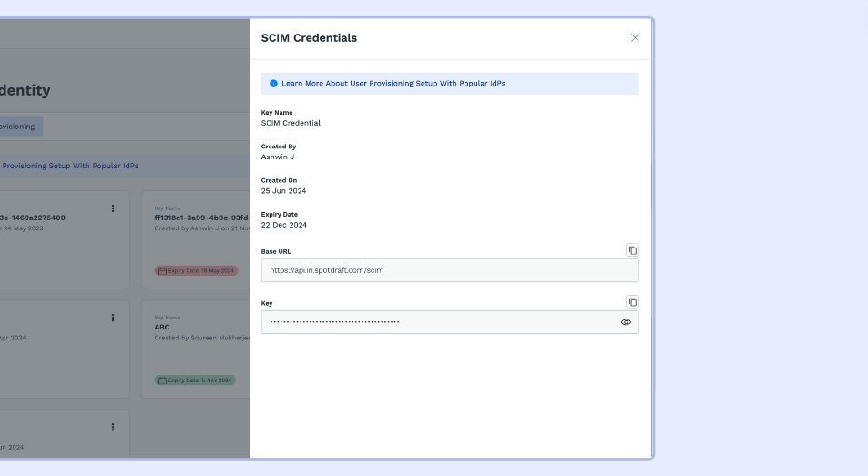Click the SCIM Credentials panel title
Viewport: 868px width, 476px height.
[309, 38]
